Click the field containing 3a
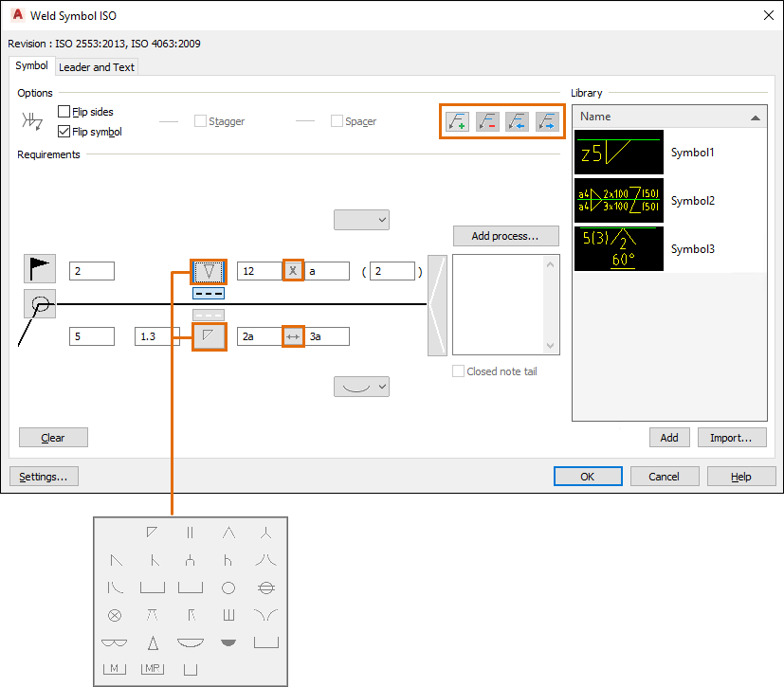 tap(326, 336)
